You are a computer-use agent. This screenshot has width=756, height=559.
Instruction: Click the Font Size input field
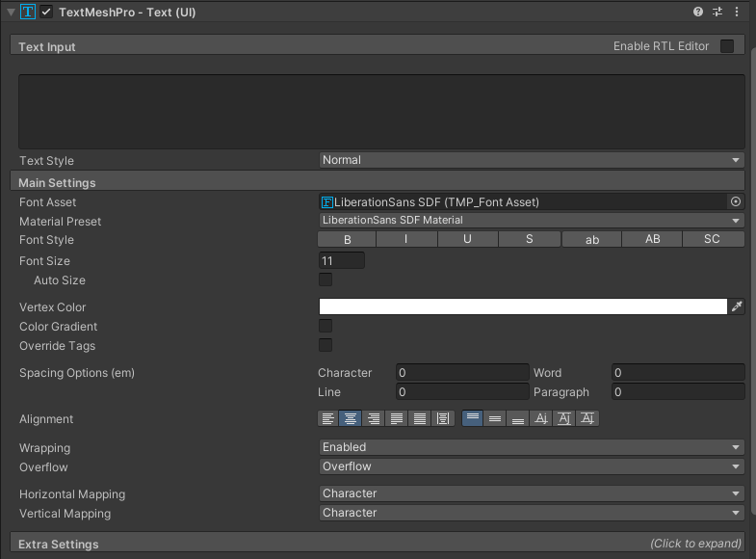tap(341, 261)
